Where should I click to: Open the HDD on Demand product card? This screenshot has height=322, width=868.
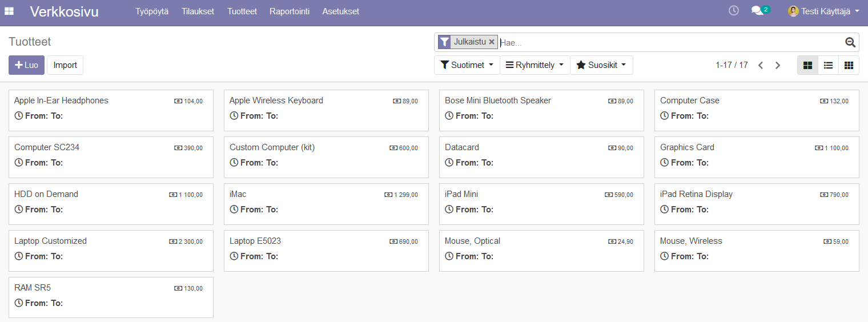pos(111,204)
